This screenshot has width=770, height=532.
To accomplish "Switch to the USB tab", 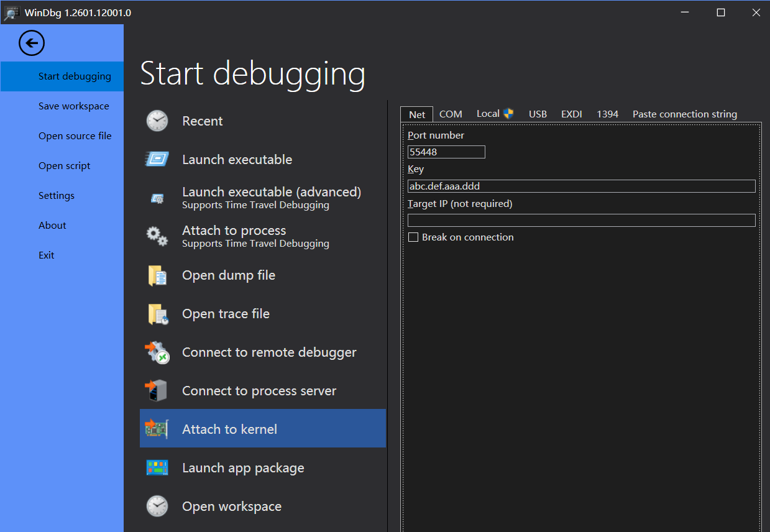I will (x=538, y=114).
